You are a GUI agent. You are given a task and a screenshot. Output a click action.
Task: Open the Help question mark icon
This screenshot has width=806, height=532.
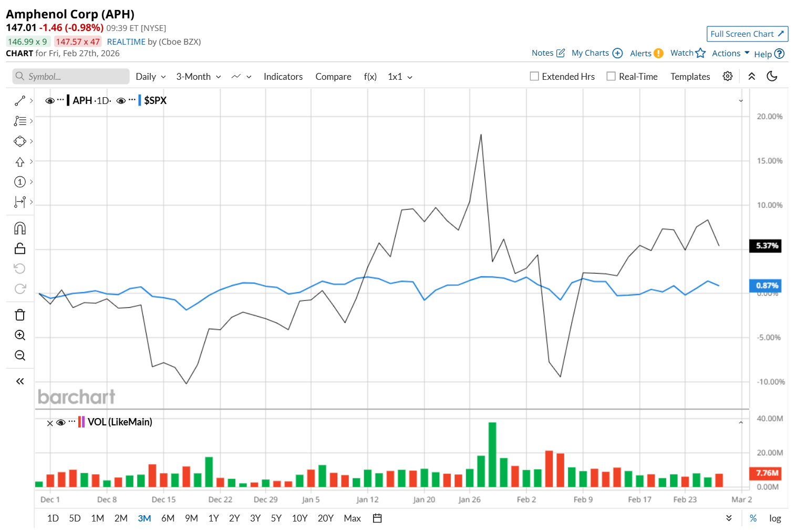coord(779,54)
